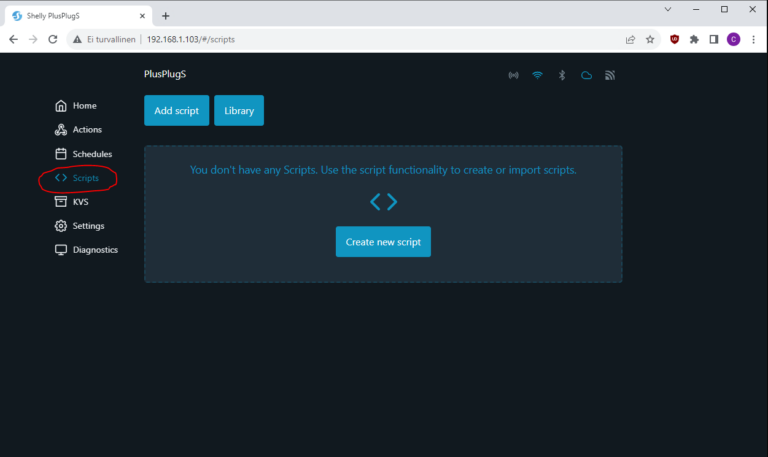Image resolution: width=768 pixels, height=457 pixels.
Task: Open the Chrome three-dot menu
Action: (x=752, y=39)
